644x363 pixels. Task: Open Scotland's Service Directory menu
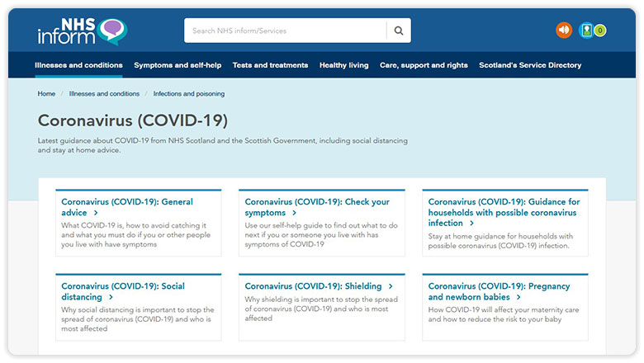(x=530, y=65)
